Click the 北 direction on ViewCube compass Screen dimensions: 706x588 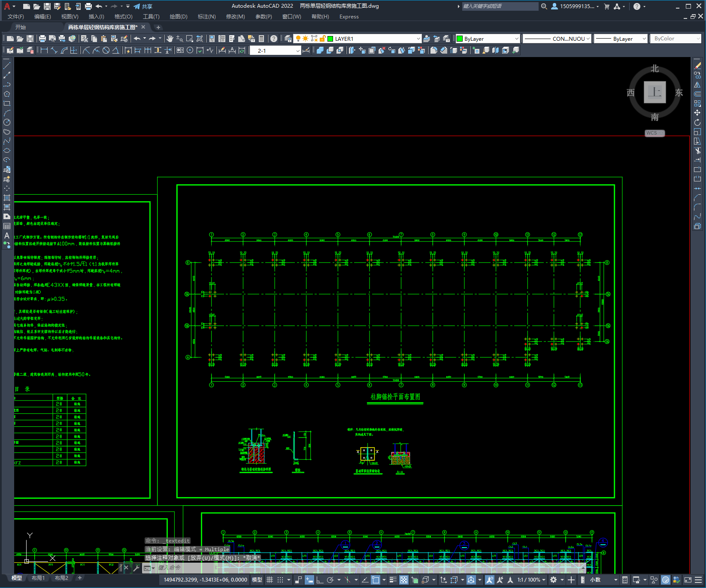(654, 69)
